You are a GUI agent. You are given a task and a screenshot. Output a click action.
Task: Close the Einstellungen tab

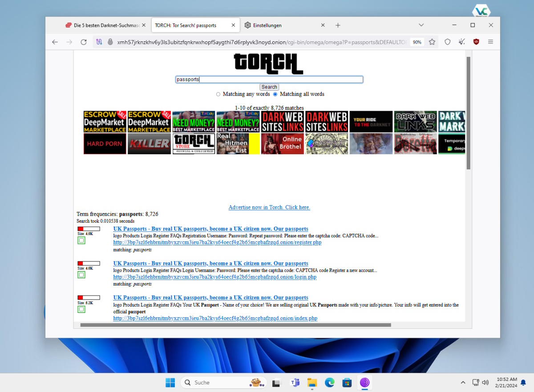click(323, 25)
